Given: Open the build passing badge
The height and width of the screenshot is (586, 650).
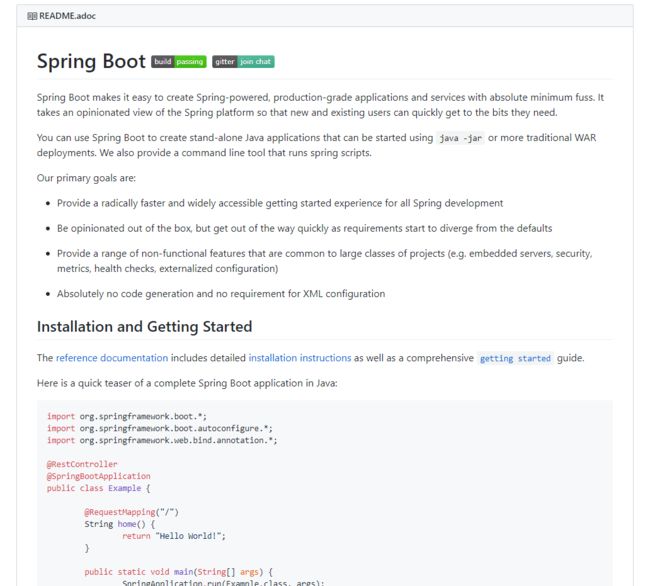Looking at the screenshot, I should click(179, 62).
